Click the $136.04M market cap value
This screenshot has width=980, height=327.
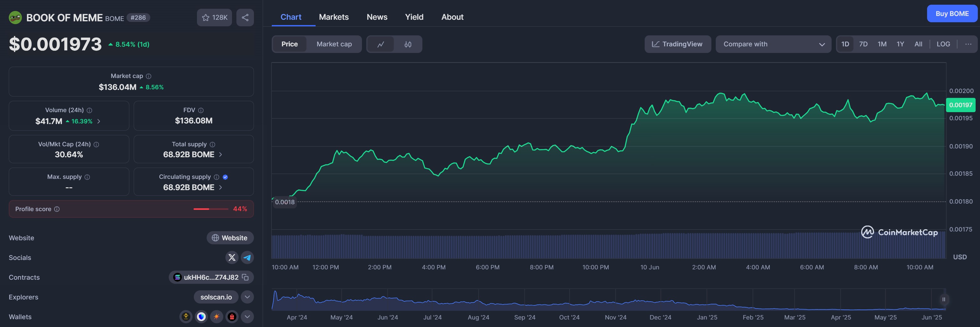click(x=117, y=87)
